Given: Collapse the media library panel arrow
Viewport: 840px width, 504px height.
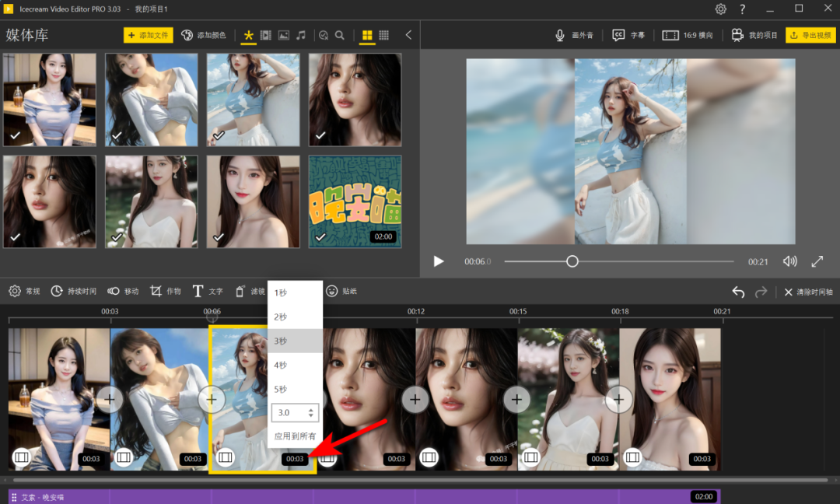Looking at the screenshot, I should [x=408, y=35].
